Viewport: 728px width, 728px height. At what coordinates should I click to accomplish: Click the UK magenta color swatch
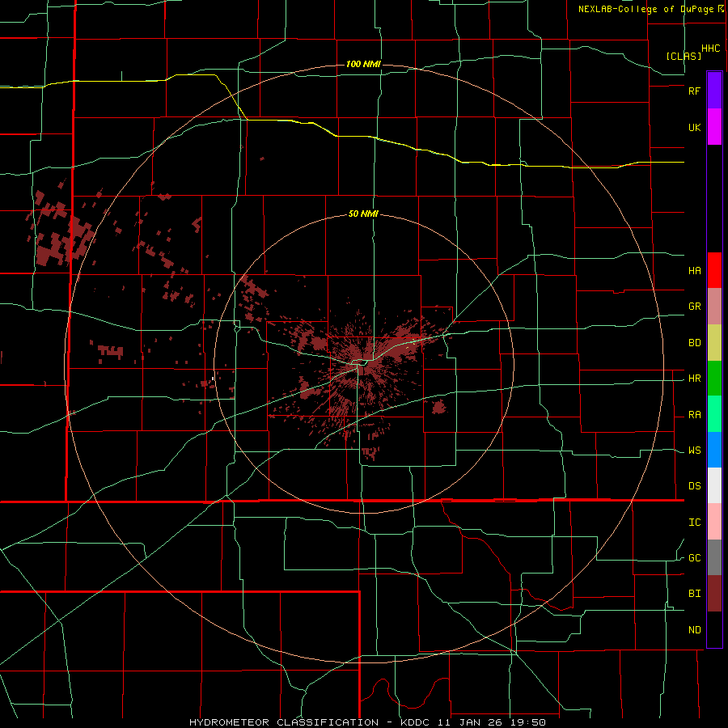pyautogui.click(x=714, y=127)
